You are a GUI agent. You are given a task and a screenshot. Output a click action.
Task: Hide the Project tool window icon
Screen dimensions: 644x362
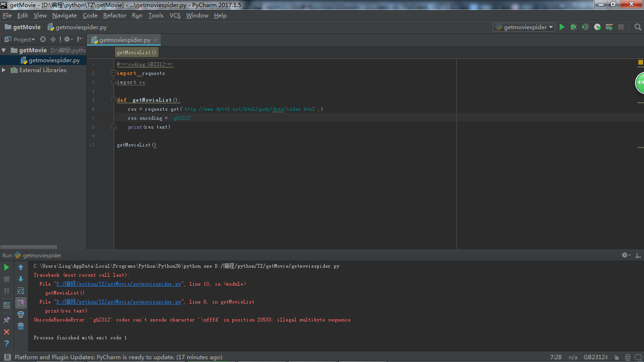coord(80,40)
